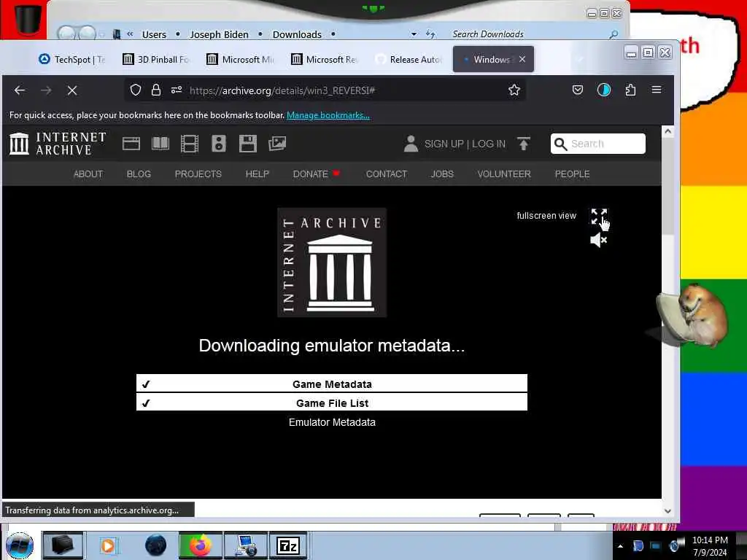Bookmark this page with the star

514,90
